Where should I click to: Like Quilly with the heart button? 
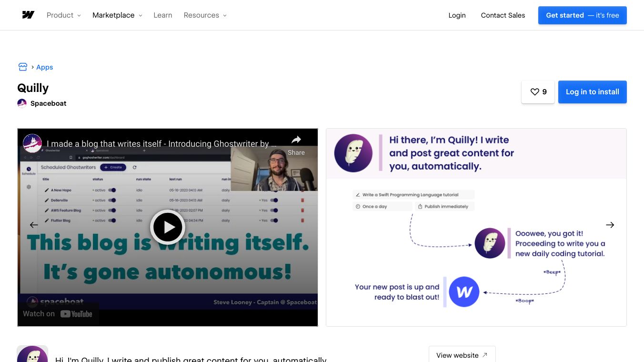[538, 92]
